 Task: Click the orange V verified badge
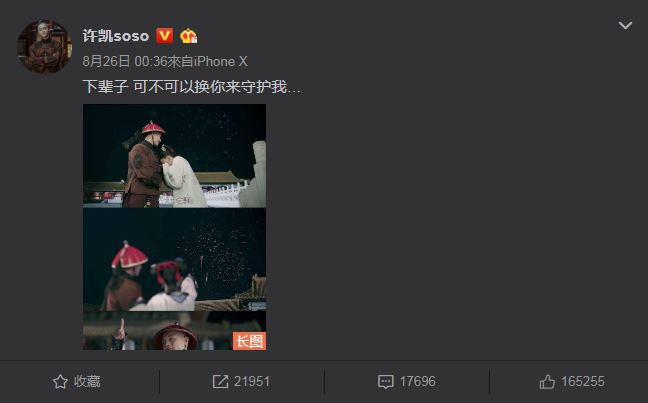click(164, 36)
